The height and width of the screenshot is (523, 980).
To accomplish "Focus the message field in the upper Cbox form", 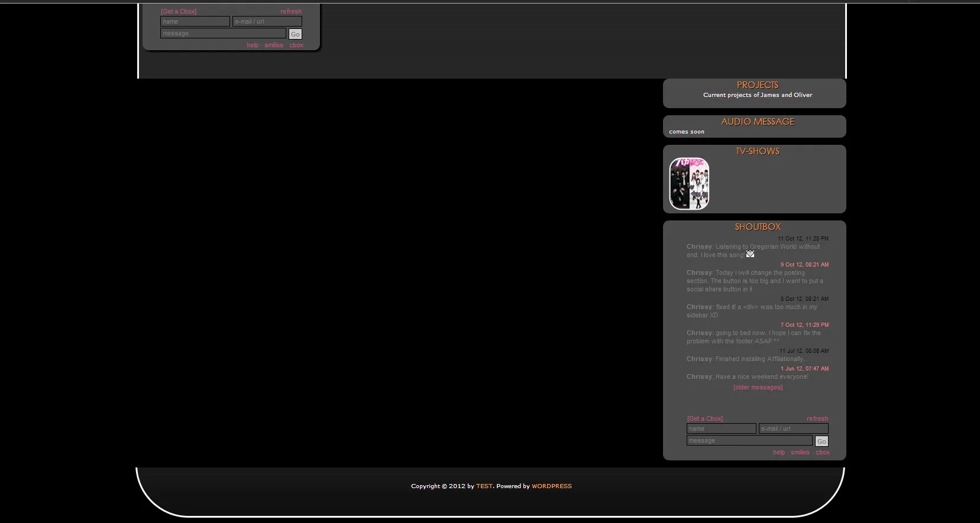I will [223, 34].
